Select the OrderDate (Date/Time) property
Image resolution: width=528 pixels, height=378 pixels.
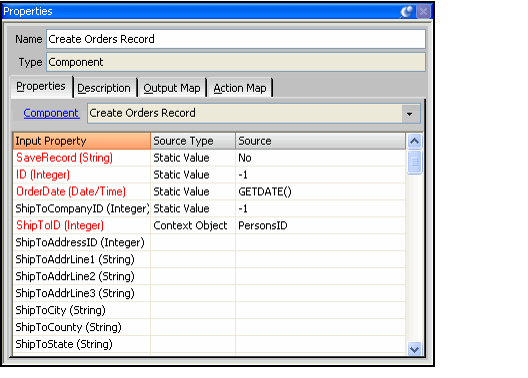tap(82, 192)
